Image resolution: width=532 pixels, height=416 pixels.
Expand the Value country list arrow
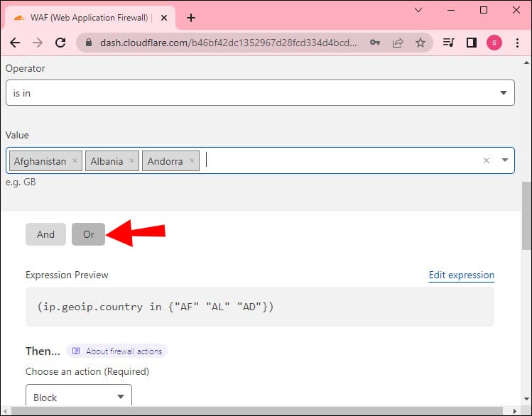click(x=505, y=160)
